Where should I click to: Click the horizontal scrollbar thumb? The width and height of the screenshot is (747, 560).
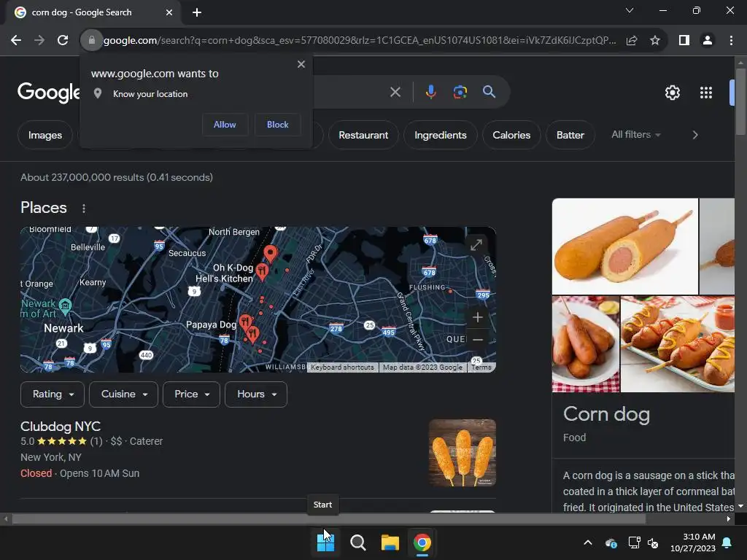coord(329,519)
